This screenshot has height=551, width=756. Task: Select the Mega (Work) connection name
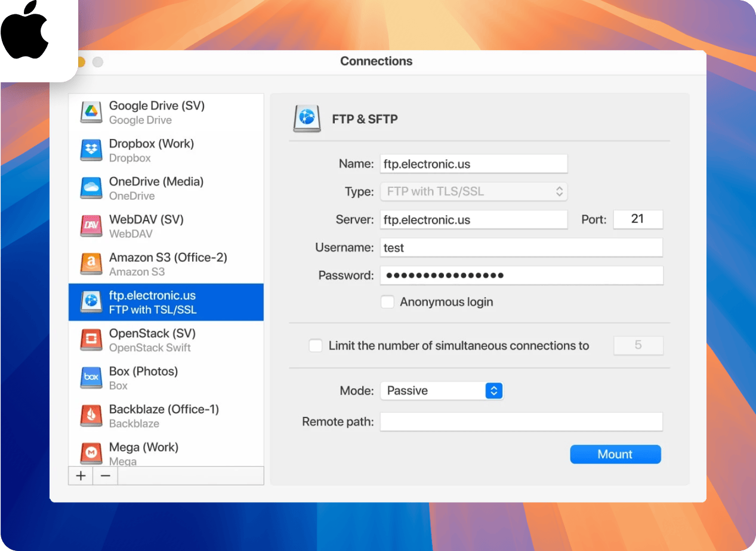(144, 447)
